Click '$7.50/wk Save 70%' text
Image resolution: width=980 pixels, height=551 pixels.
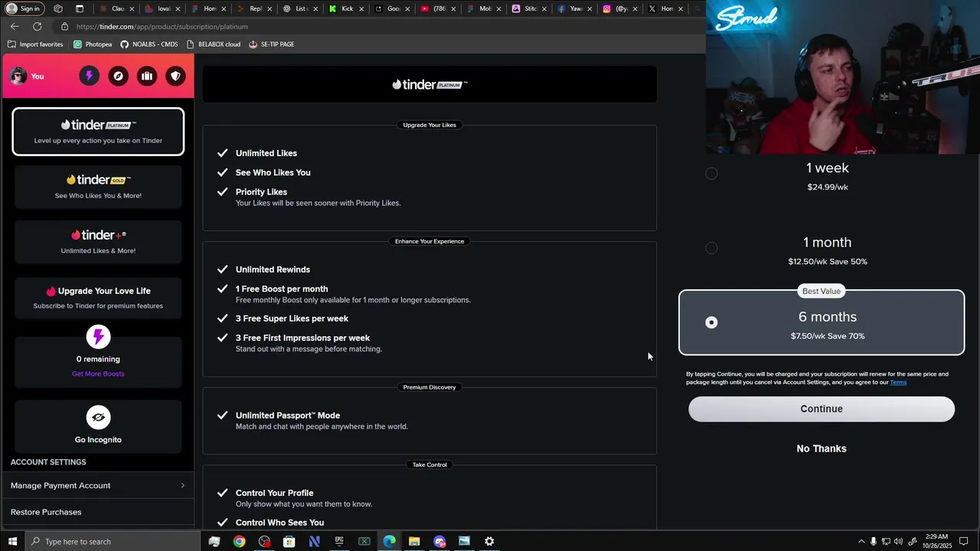coord(828,336)
